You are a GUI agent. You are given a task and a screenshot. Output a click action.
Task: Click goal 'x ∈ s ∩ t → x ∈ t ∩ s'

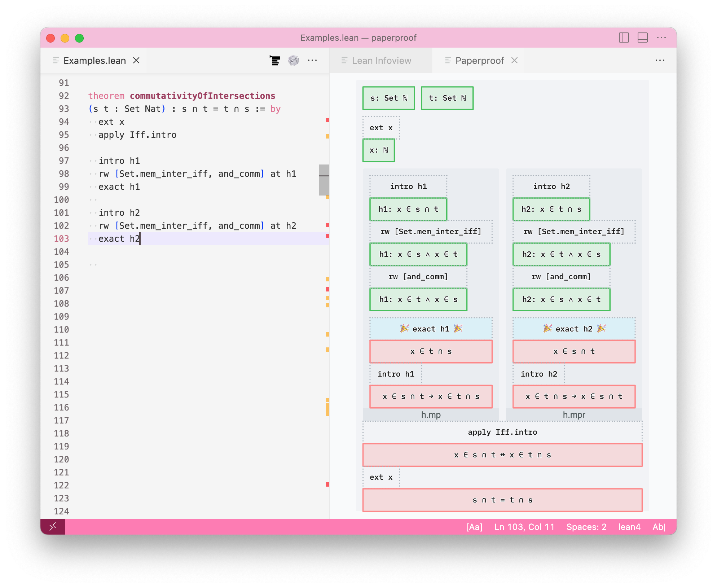pyautogui.click(x=431, y=396)
